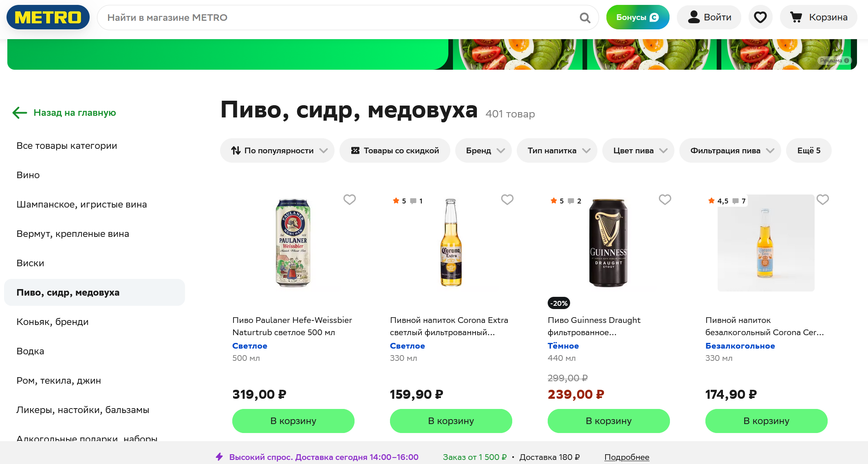Open the Подробнее delivery link

(x=627, y=457)
